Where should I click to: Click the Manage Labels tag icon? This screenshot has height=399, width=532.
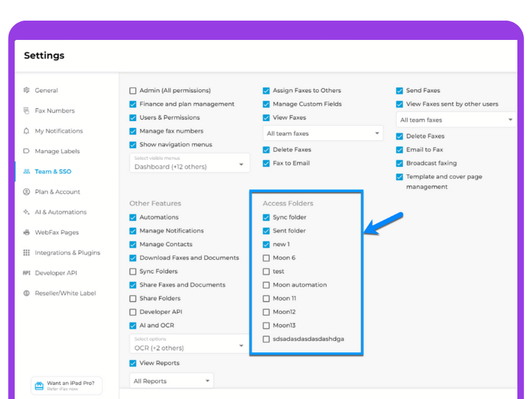coord(27,151)
